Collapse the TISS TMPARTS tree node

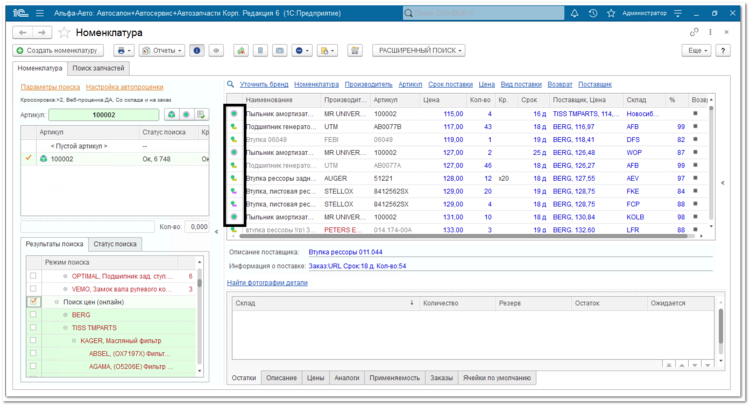66,328
